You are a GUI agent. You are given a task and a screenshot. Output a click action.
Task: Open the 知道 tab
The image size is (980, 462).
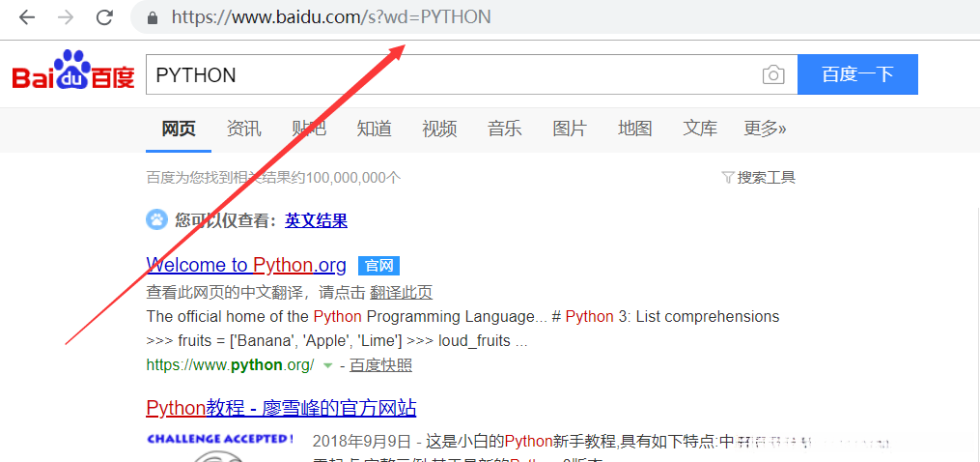point(375,129)
